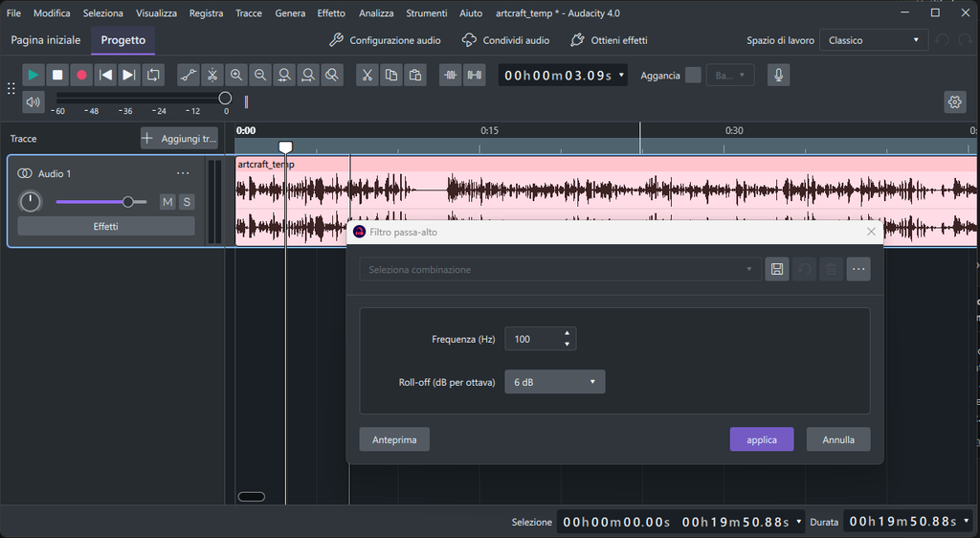Select the envelope automation tool

click(x=189, y=75)
